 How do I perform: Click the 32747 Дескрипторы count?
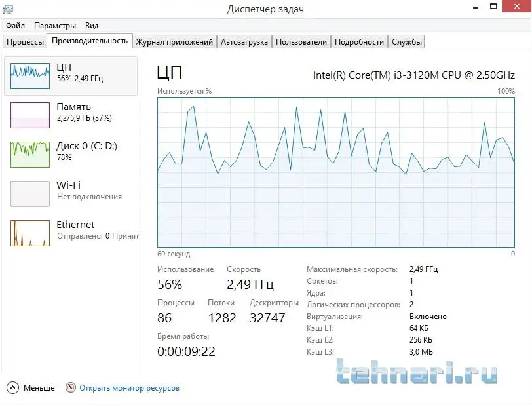(x=267, y=318)
